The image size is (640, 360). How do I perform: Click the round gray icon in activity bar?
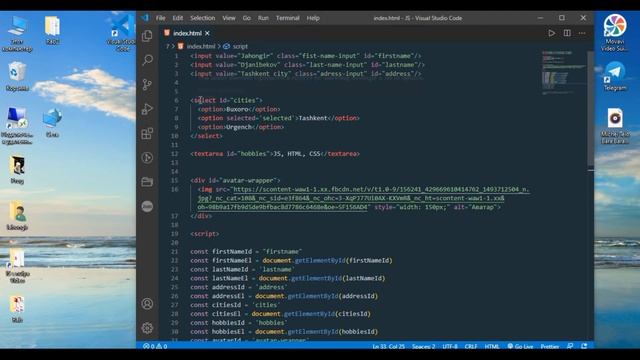(x=147, y=206)
